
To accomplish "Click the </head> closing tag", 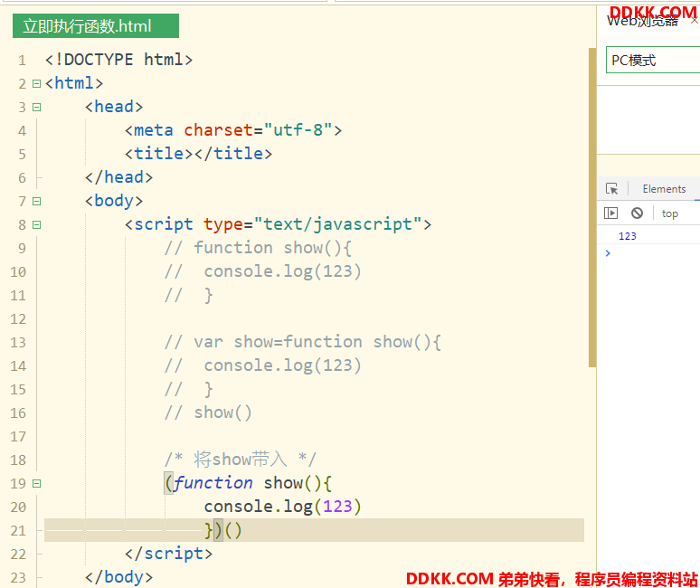I will coord(118,177).
